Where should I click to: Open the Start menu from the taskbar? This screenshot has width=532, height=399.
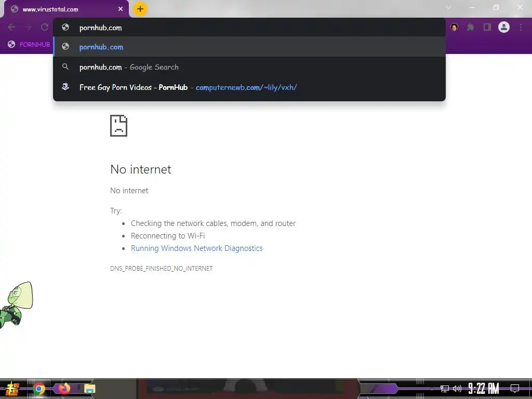(x=12, y=389)
